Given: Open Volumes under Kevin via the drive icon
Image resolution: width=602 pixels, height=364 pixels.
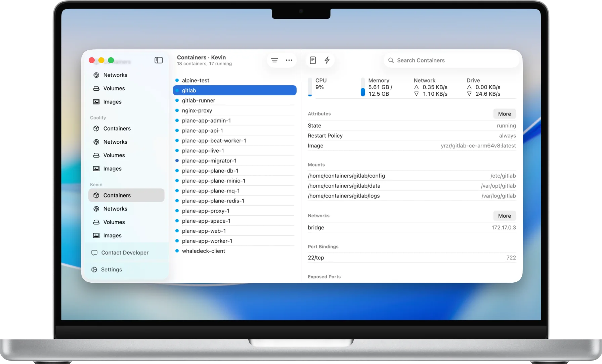Looking at the screenshot, I should (114, 222).
